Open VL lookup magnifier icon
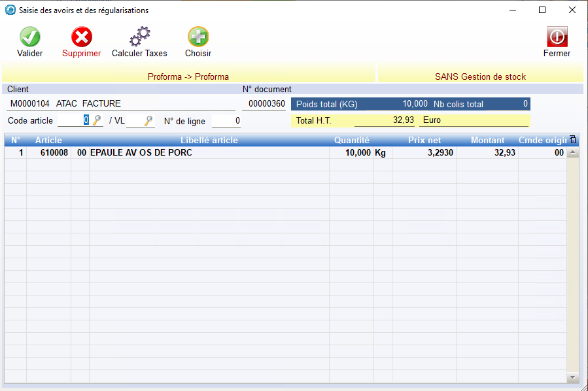The height and width of the screenshot is (391, 588). point(149,120)
